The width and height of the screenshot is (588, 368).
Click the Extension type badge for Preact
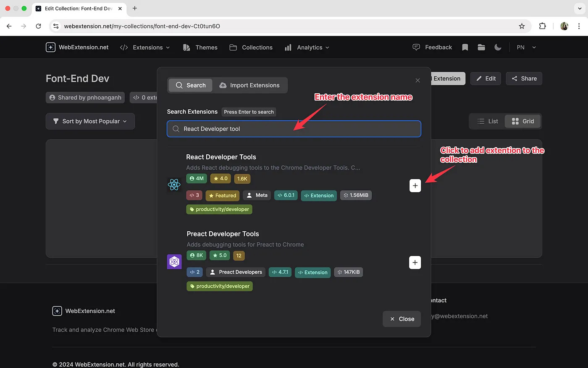(313, 273)
